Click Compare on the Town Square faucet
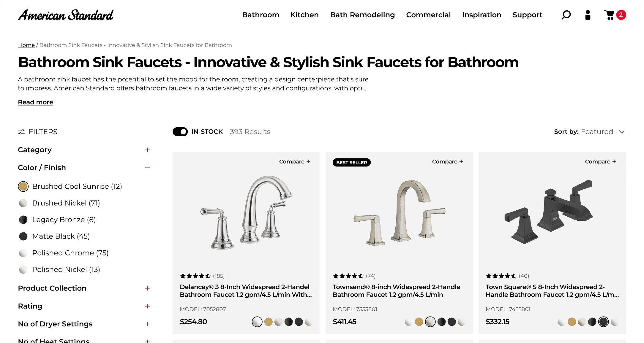The image size is (644, 343). click(x=600, y=161)
